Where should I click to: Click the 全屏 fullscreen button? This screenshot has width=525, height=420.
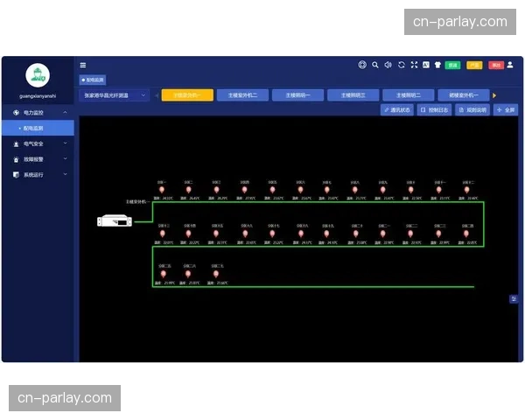coord(505,110)
